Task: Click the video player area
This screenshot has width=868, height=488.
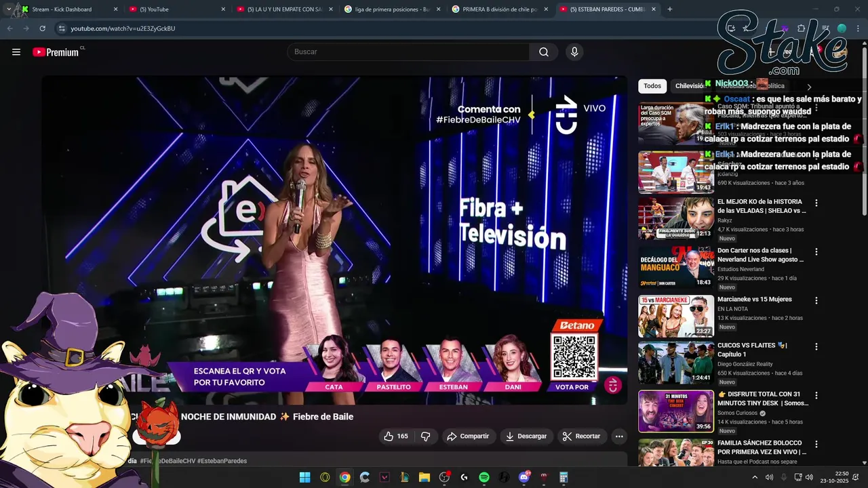Action: 335,240
